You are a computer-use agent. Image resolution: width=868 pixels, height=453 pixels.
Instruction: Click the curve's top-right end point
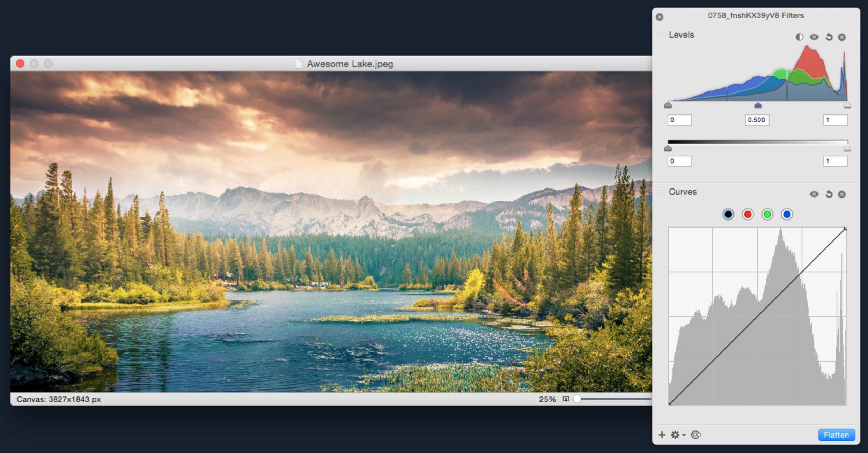[845, 229]
